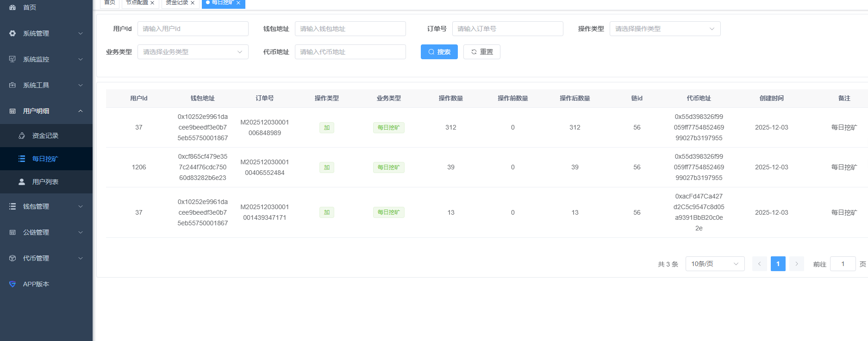
Task: Close the 节点配置 tab
Action: pyautogui.click(x=152, y=3)
